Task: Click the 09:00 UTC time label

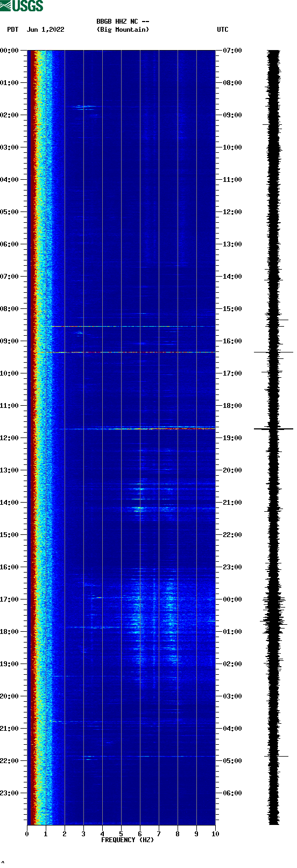Action: 232,115
